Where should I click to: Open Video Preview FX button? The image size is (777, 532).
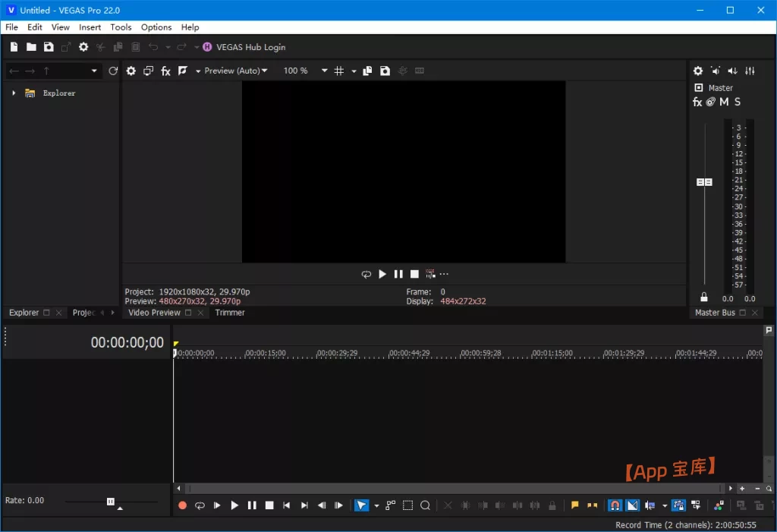pos(165,71)
